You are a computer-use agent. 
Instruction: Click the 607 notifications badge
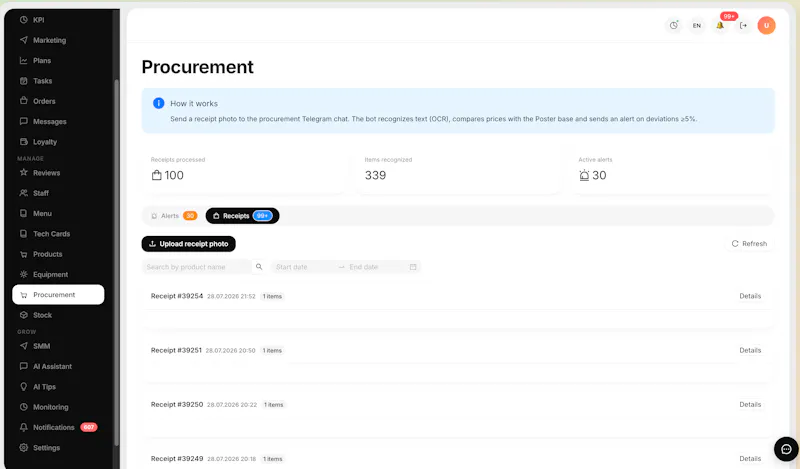click(89, 427)
